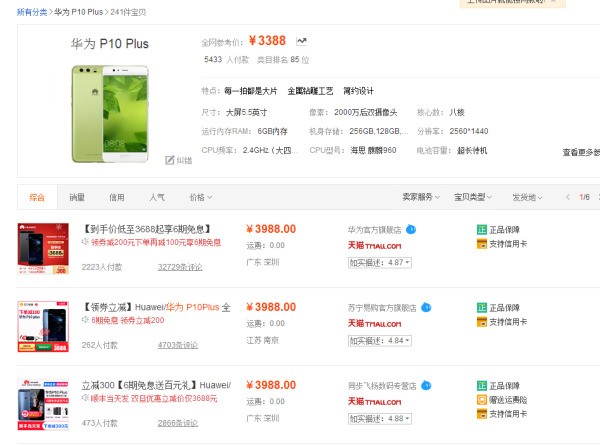Expand the 价格 sort dropdown
The height and width of the screenshot is (446, 600).
point(201,197)
